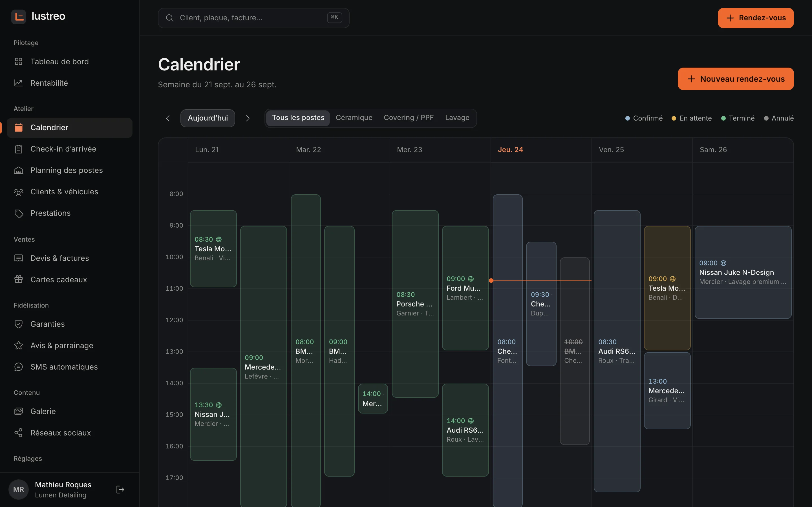Image resolution: width=812 pixels, height=507 pixels.
Task: Go to next week with right chevron
Action: coord(248,118)
